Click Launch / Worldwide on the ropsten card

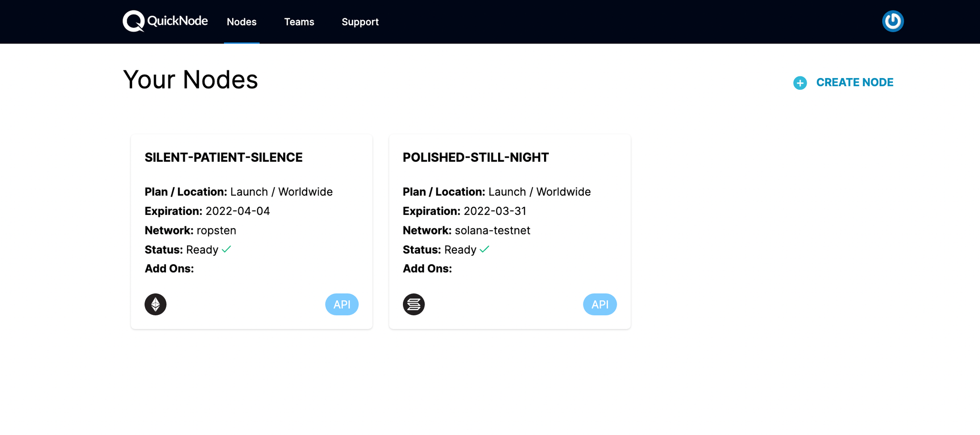coord(281,192)
